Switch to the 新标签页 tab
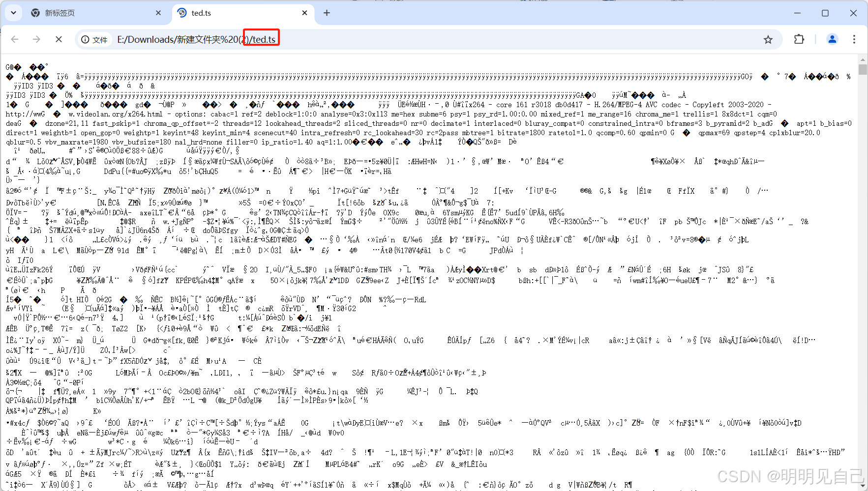 (96, 13)
